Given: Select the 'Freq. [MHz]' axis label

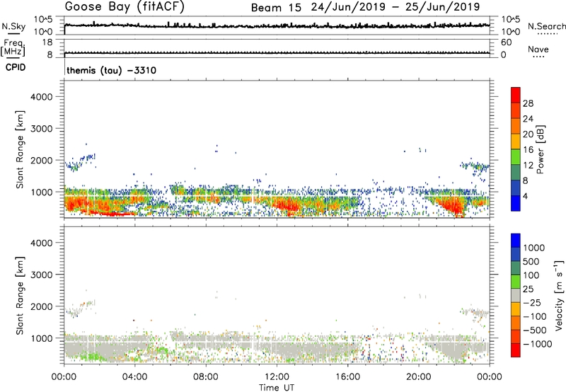Looking at the screenshot, I should pyautogui.click(x=13, y=48).
